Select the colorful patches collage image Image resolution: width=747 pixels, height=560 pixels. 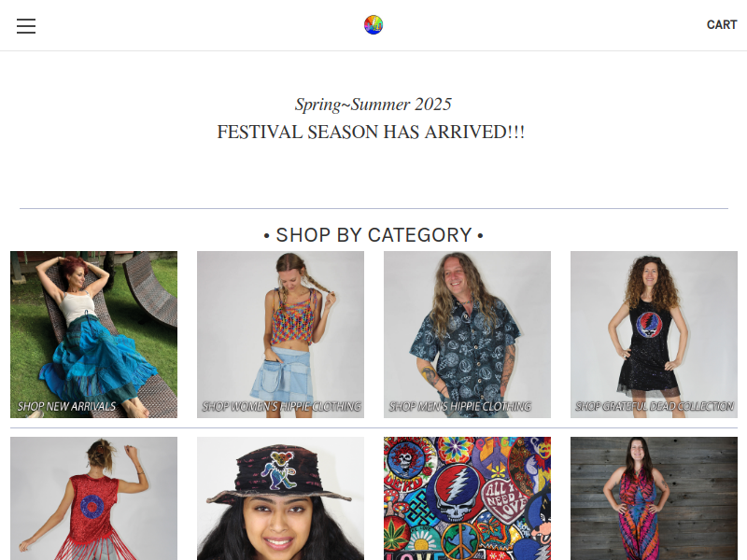468,498
